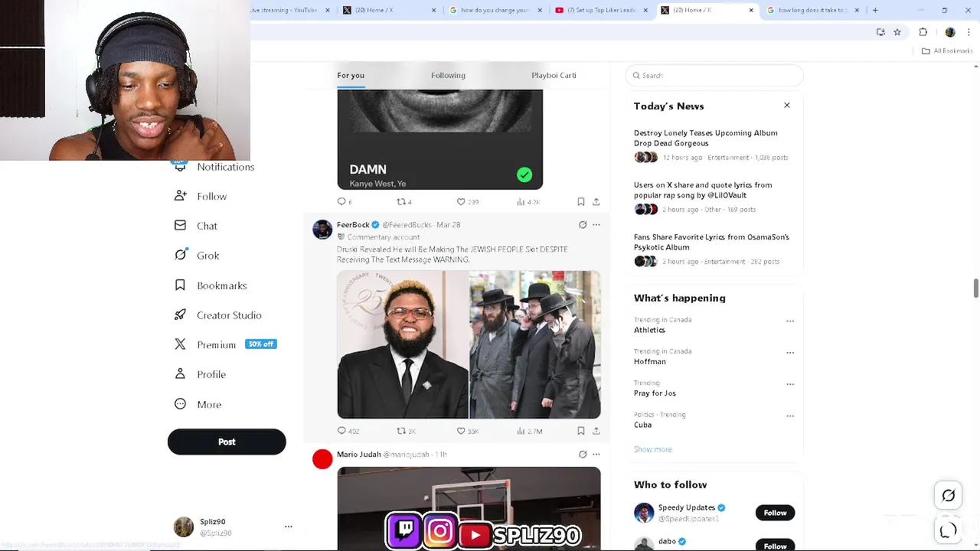Click Grok icon on Mario Judah post
Viewport: 980px width, 551px height.
(583, 455)
